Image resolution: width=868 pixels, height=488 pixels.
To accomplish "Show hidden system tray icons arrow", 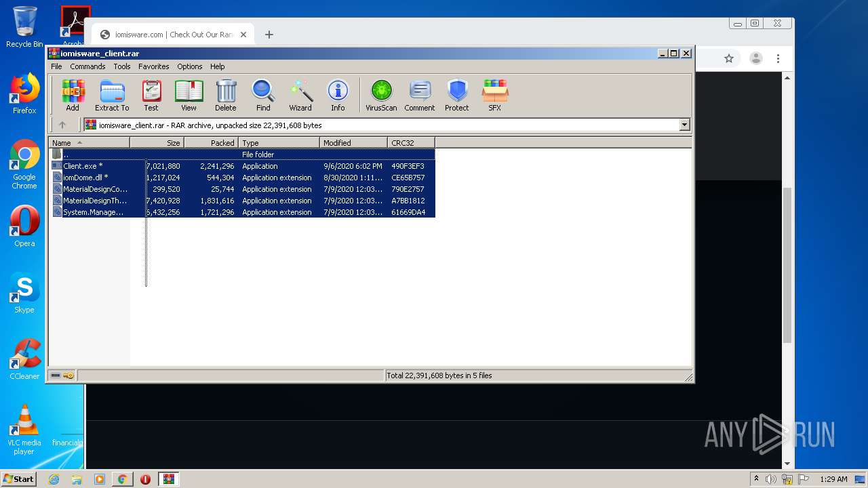I will [x=756, y=479].
